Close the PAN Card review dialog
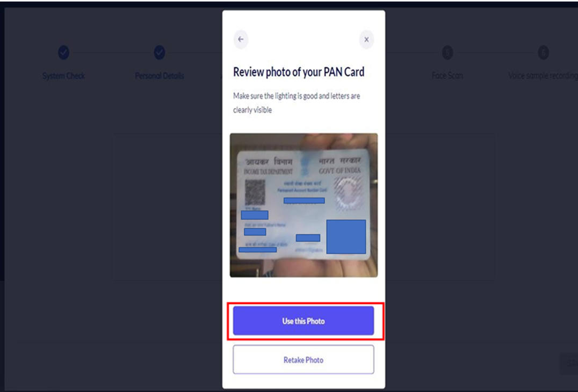Image resolution: width=578 pixels, height=392 pixels. tap(366, 39)
